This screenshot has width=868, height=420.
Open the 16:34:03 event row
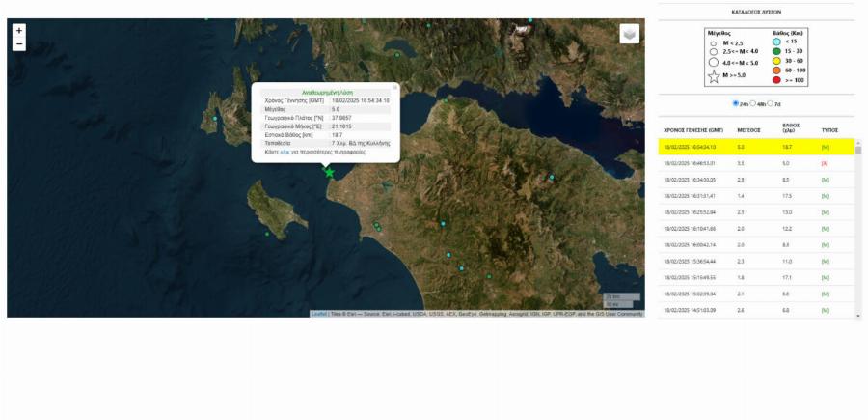tap(756, 180)
